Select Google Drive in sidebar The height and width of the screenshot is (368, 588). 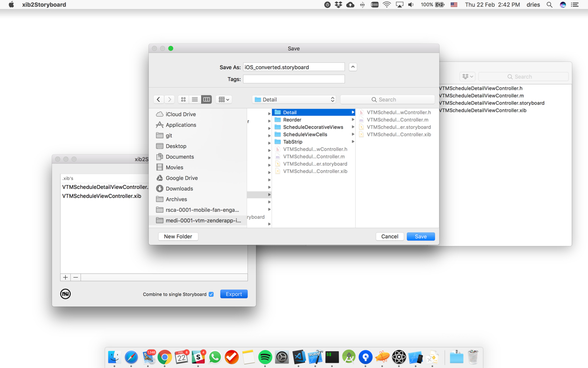(x=181, y=178)
